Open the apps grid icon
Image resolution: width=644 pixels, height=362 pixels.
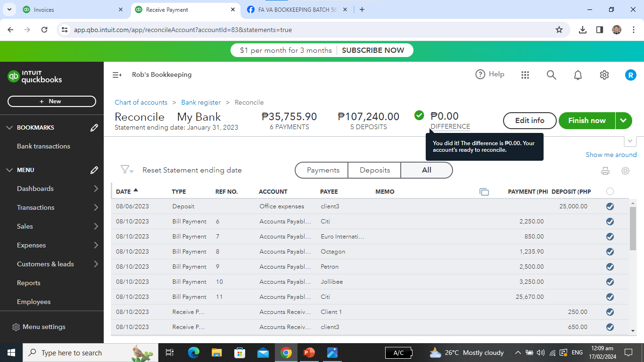[x=525, y=75]
